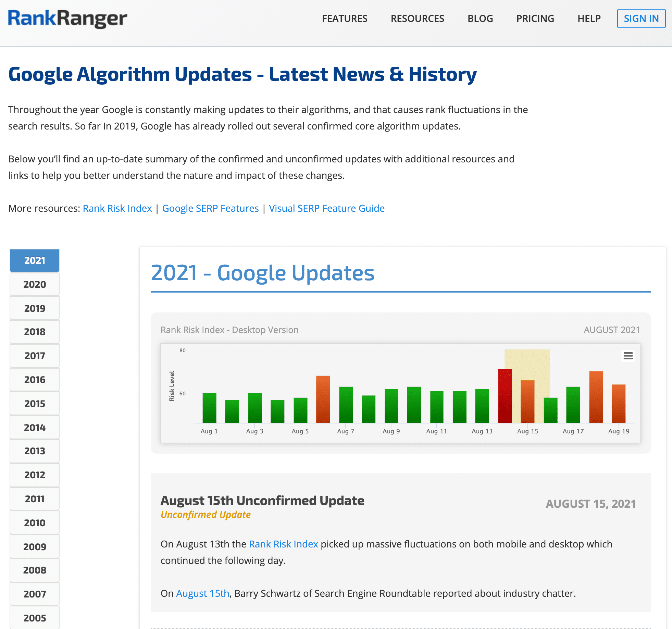The height and width of the screenshot is (629, 672).
Task: Open the chart hamburger menu icon
Action: pos(628,356)
